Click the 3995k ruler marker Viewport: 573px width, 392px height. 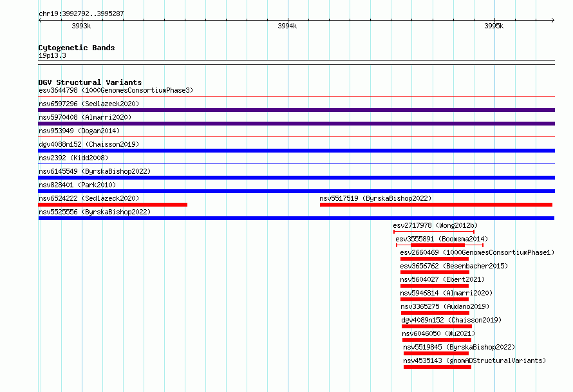tap(494, 26)
